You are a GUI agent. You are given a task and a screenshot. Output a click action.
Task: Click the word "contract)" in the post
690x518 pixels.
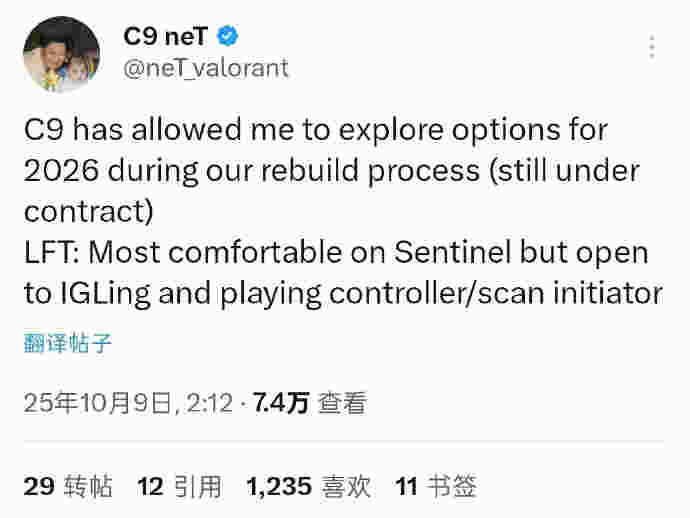point(88,212)
